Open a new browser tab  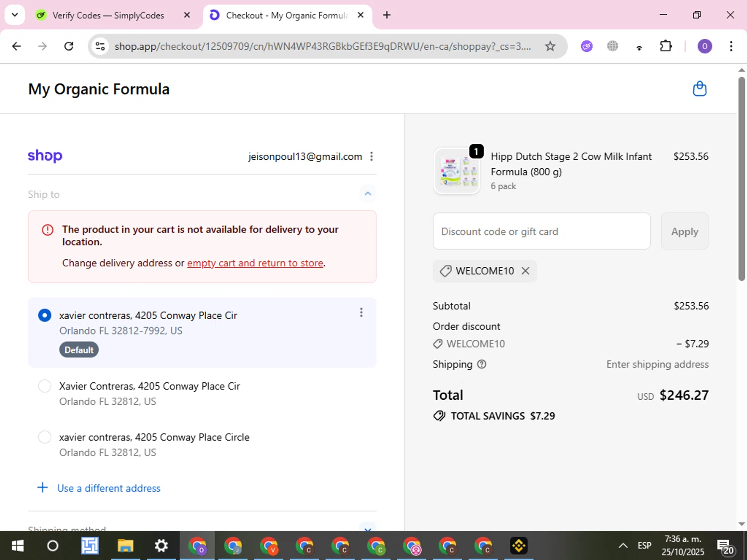(387, 15)
